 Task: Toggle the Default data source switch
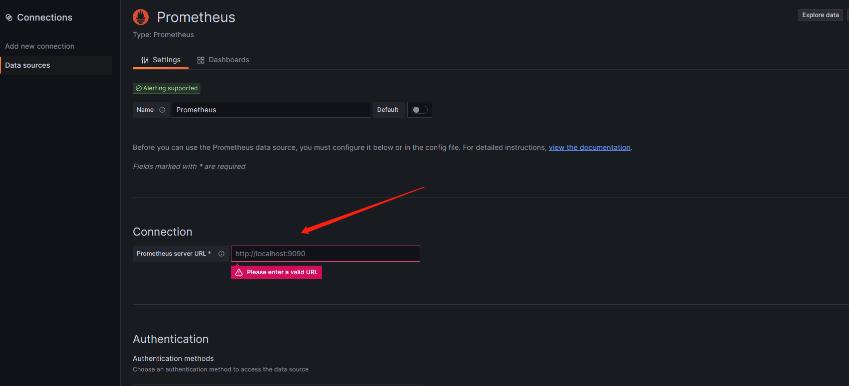point(419,110)
